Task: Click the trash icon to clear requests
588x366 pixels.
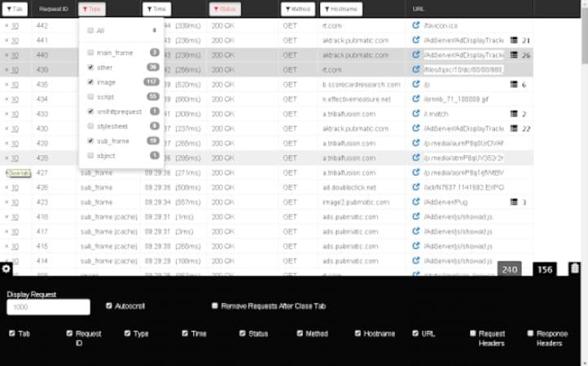Action: (x=574, y=268)
